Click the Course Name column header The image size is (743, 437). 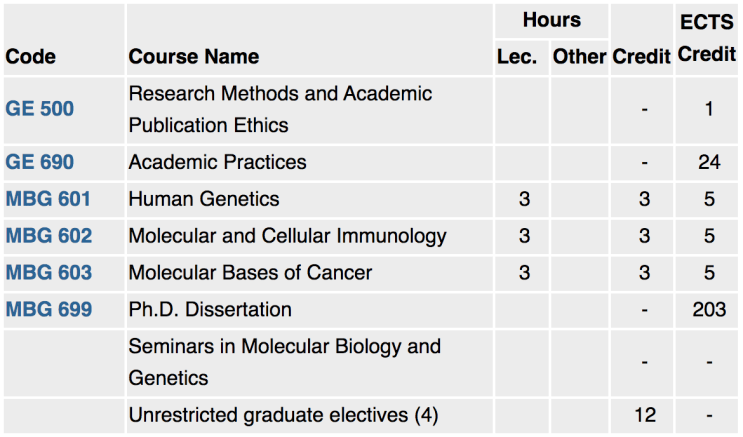194,57
